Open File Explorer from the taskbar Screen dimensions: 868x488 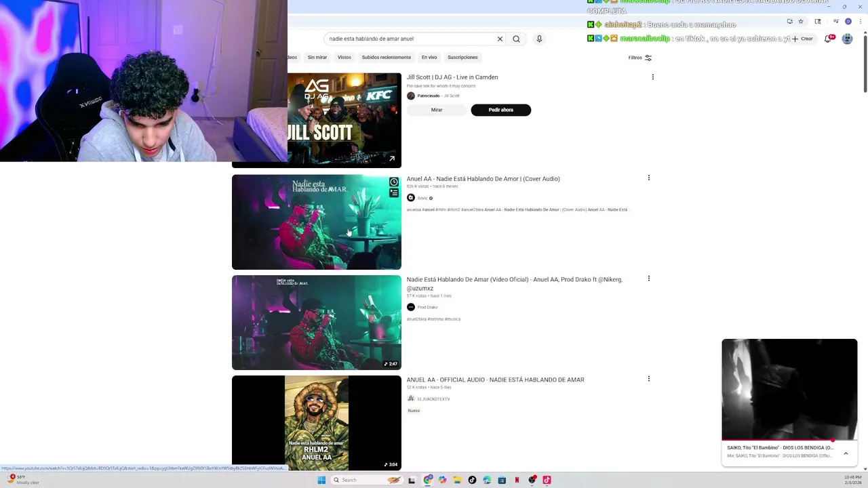pyautogui.click(x=458, y=480)
